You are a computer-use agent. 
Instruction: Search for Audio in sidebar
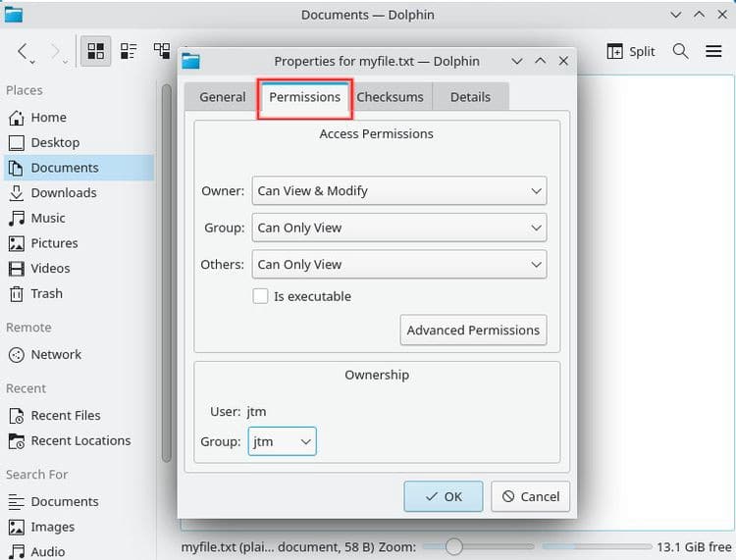(x=79, y=551)
